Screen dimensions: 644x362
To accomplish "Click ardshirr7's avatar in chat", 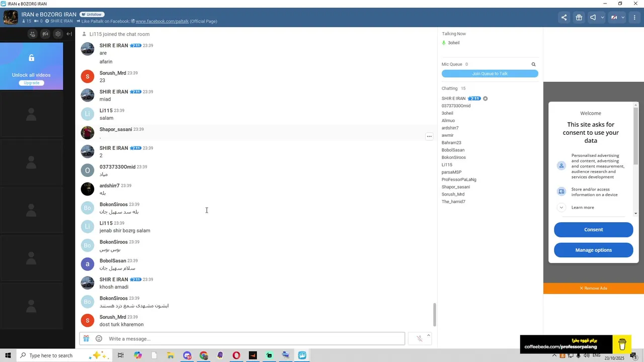I will [88, 189].
